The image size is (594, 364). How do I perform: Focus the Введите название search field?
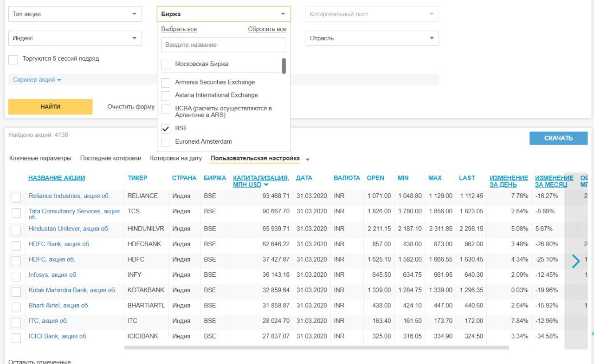coord(224,45)
